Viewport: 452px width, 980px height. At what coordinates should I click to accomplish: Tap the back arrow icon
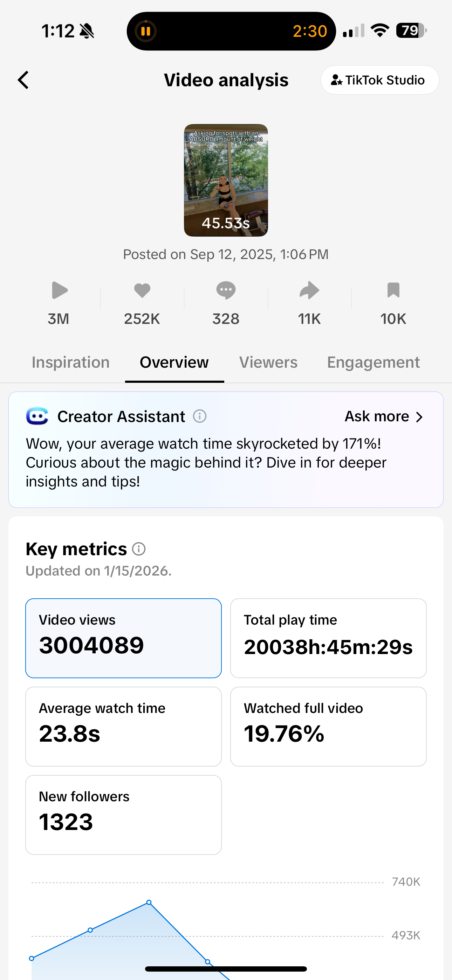pos(23,80)
